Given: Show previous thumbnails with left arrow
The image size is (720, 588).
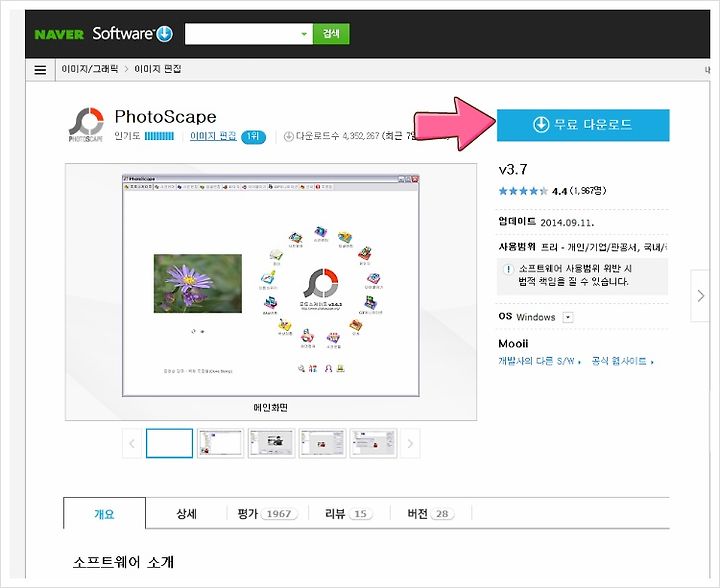Looking at the screenshot, I should pyautogui.click(x=132, y=443).
